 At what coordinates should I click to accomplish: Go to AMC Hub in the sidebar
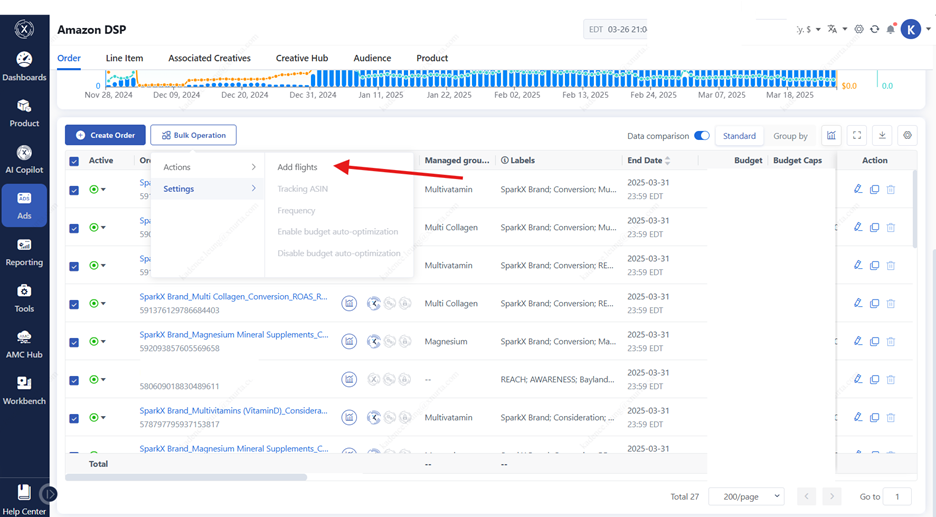[x=24, y=345]
